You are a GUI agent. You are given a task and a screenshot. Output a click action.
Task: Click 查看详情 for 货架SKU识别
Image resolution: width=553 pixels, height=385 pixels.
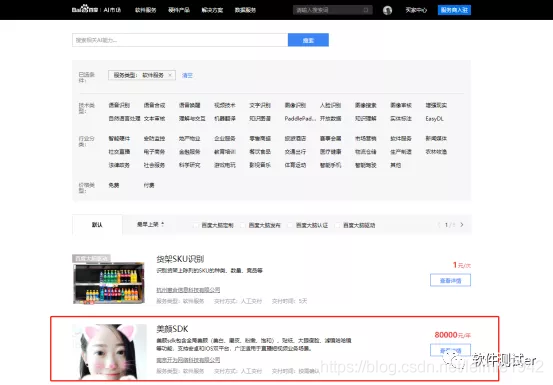pos(450,280)
